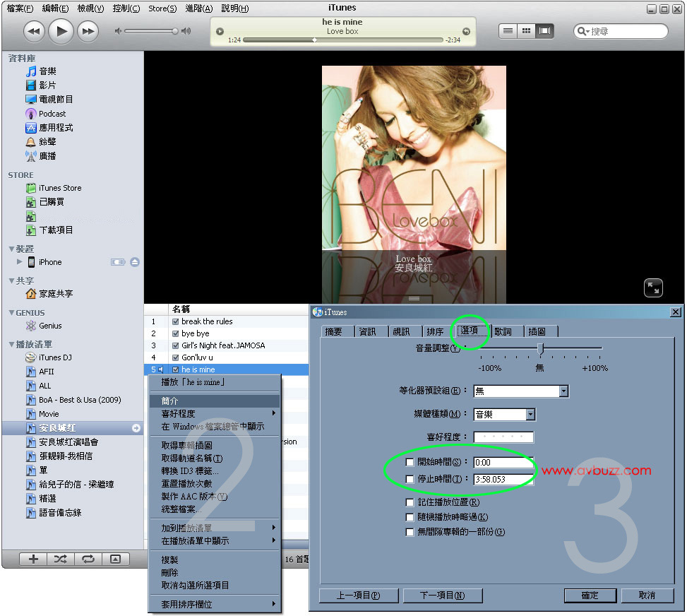Switch to grid view icon
687x616 pixels.
(x=526, y=31)
